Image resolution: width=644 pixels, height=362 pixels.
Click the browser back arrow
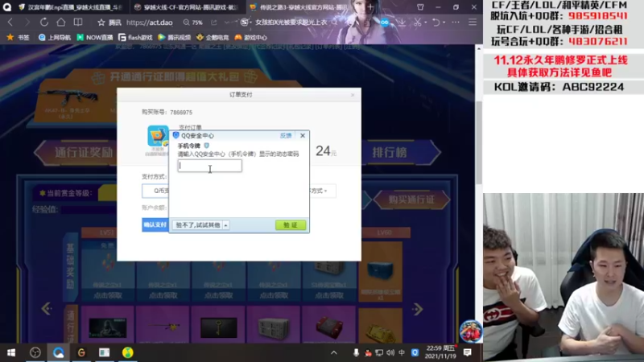point(10,23)
